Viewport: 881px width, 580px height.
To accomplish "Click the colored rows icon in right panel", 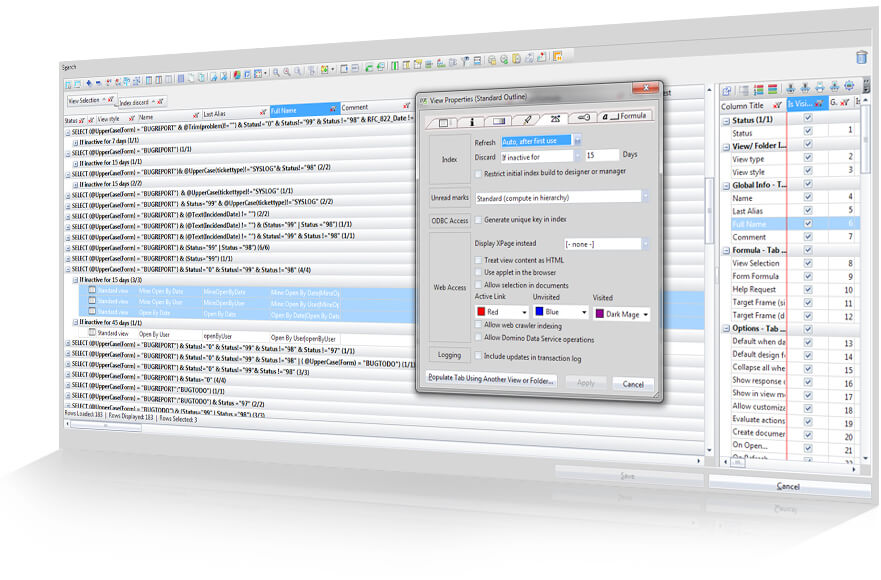I will (773, 89).
